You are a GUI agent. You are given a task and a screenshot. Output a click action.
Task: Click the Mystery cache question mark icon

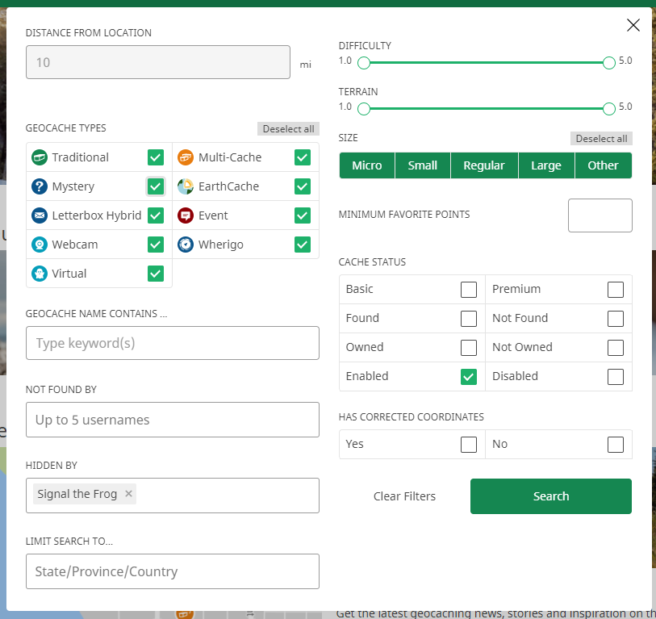tap(39, 186)
